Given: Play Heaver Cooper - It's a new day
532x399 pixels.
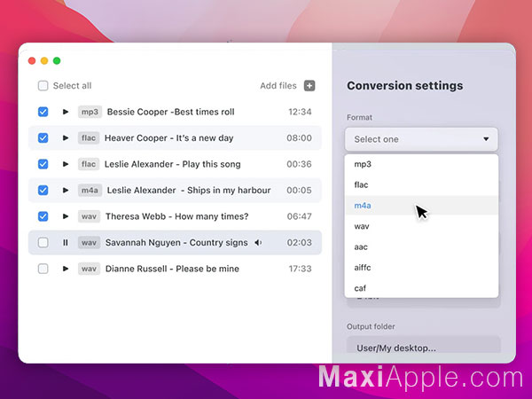Looking at the screenshot, I should pyautogui.click(x=66, y=137).
